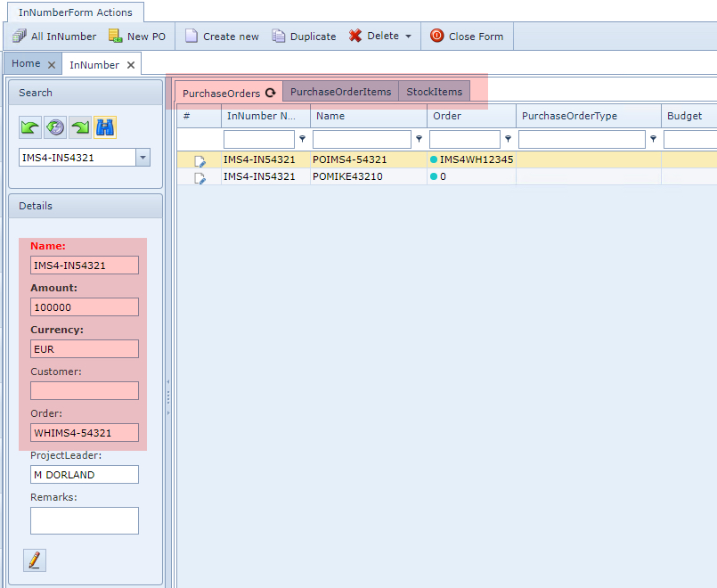Refresh the PurchaseOrders tab
717x588 pixels.
click(x=270, y=93)
